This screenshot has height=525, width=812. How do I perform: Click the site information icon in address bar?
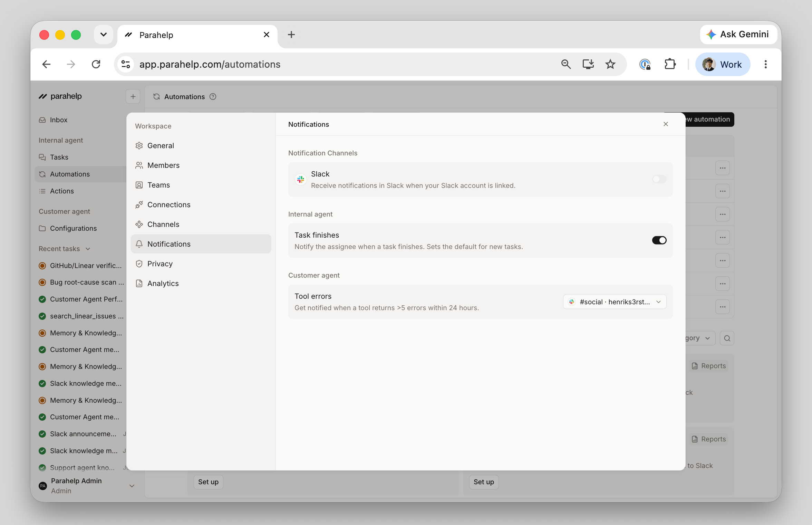click(x=126, y=64)
